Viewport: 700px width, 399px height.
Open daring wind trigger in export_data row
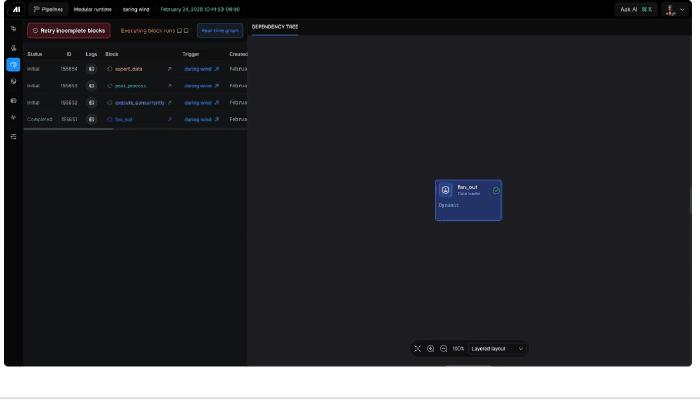[x=201, y=69]
